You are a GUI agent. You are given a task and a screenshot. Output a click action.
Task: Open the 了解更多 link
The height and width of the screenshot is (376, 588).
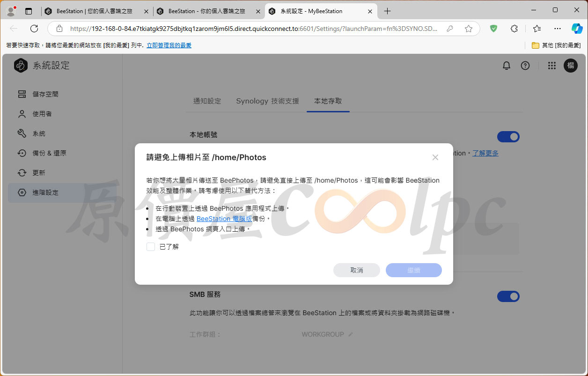click(485, 153)
